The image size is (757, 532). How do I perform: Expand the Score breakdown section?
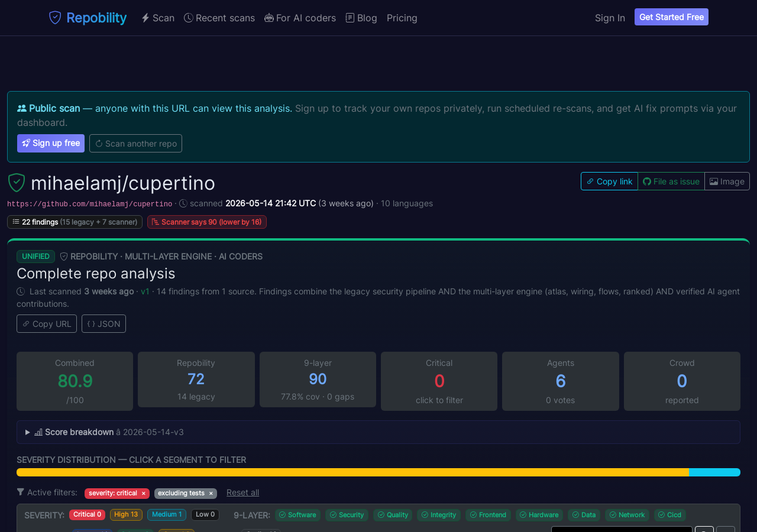tap(378, 432)
